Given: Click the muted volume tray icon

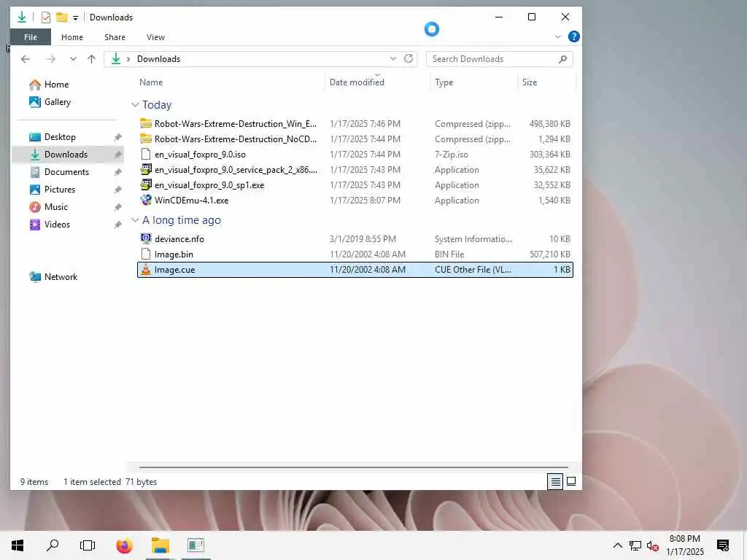Looking at the screenshot, I should coord(653,545).
